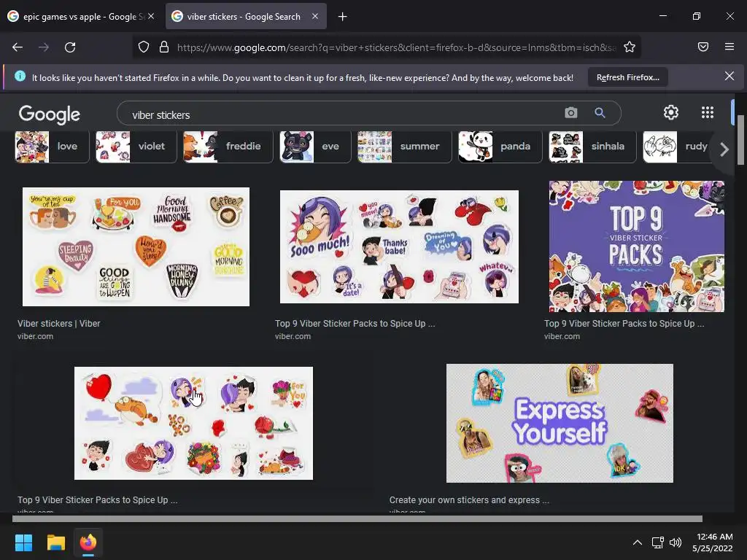The width and height of the screenshot is (747, 560).
Task: Open File Explorer from the taskbar
Action: (55, 542)
